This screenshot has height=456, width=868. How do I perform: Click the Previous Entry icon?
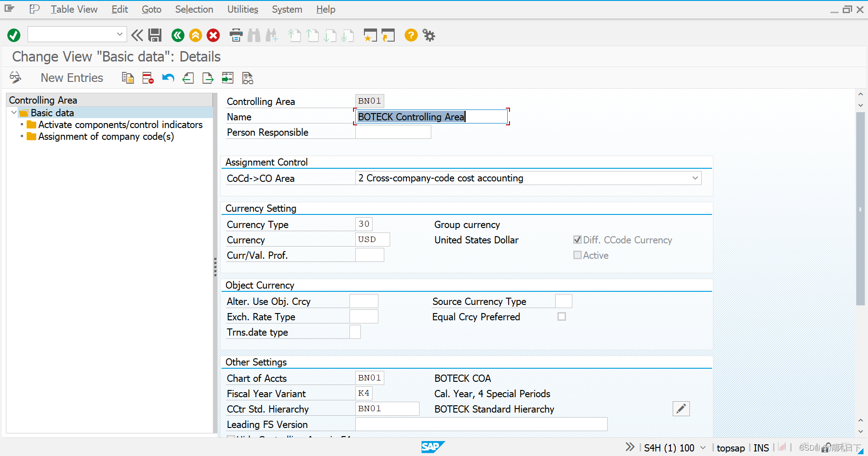coord(188,78)
